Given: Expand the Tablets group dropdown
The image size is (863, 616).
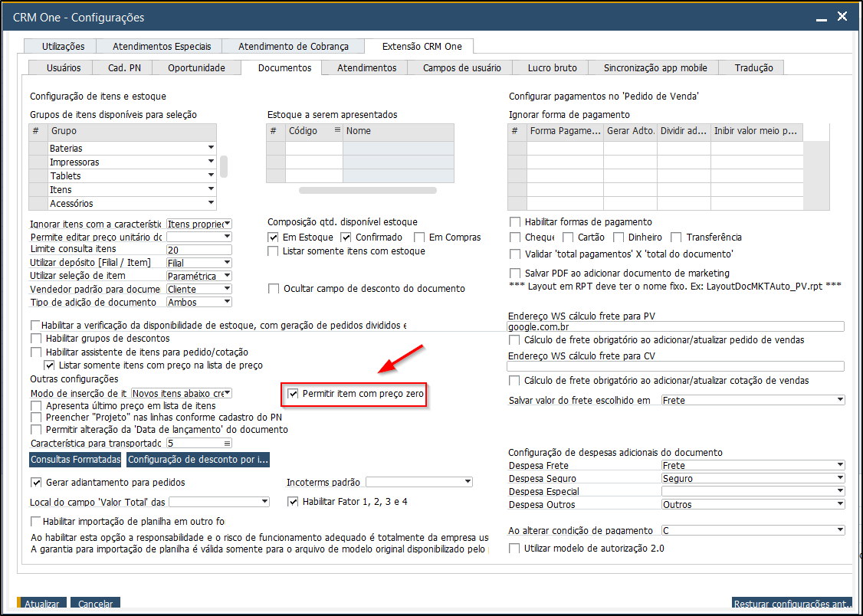Looking at the screenshot, I should tap(211, 175).
